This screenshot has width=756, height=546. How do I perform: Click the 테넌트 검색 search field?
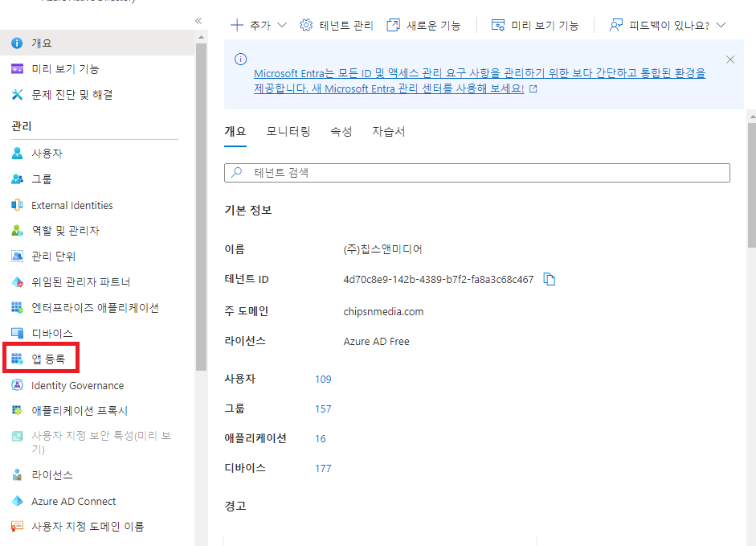(477, 173)
